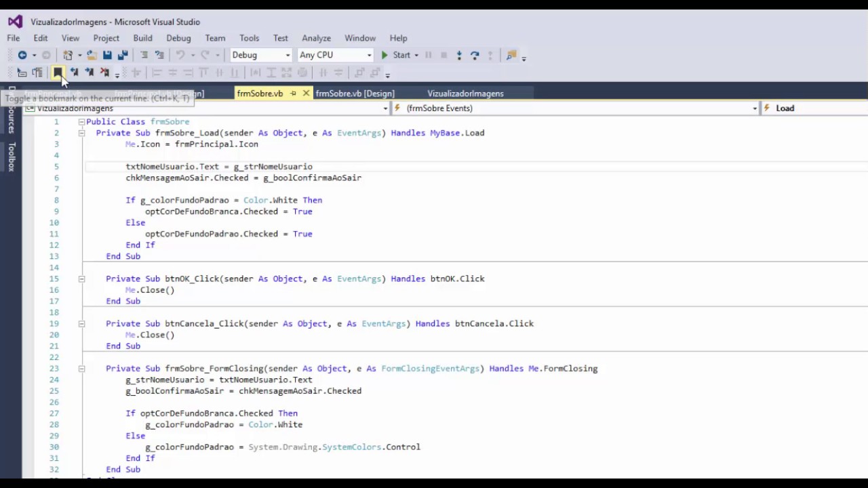Open the View menu
The image size is (868, 488).
71,38
